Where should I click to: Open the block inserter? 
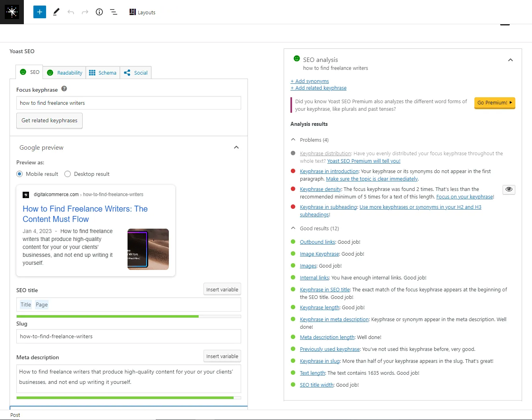click(39, 12)
